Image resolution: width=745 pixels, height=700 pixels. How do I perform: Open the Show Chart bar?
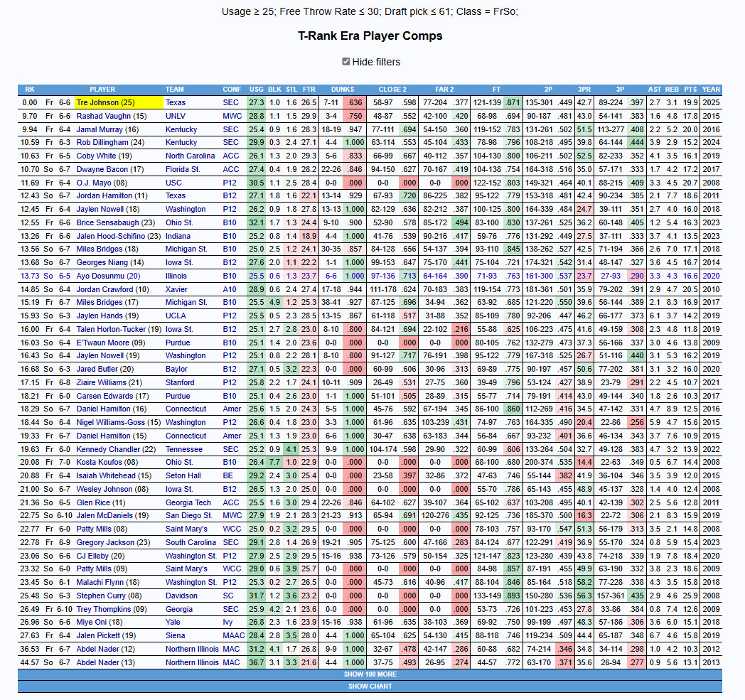pos(370,686)
